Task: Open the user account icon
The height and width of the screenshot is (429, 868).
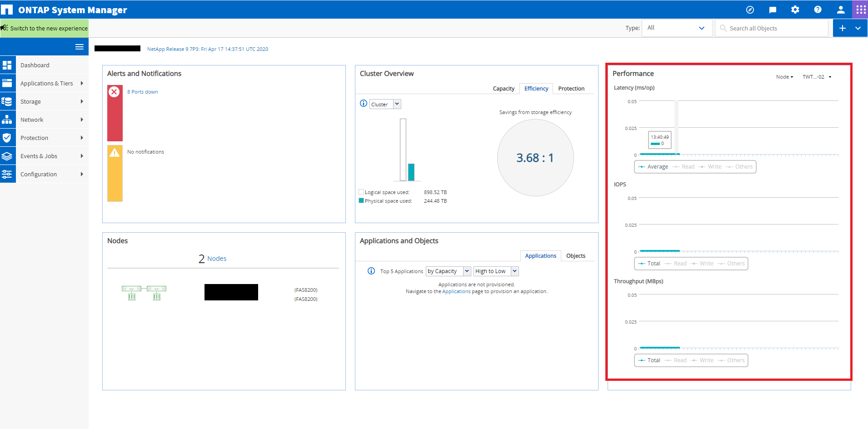Action: pyautogui.click(x=840, y=10)
